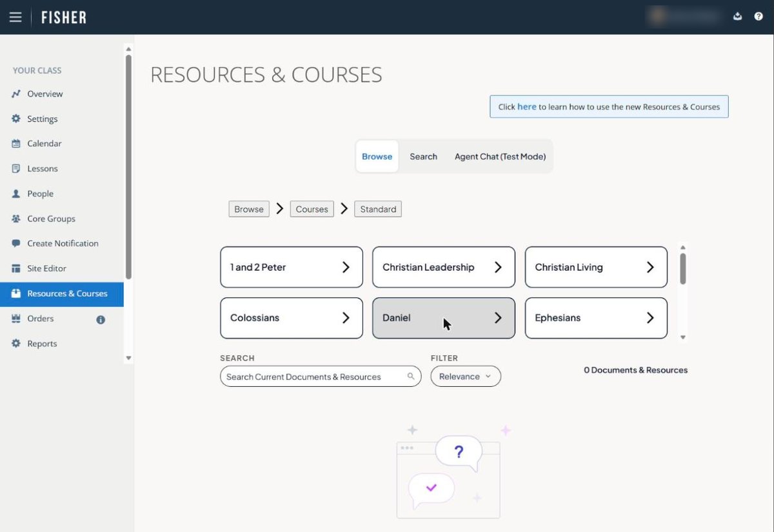Expand the Christian Living chevron

[650, 267]
